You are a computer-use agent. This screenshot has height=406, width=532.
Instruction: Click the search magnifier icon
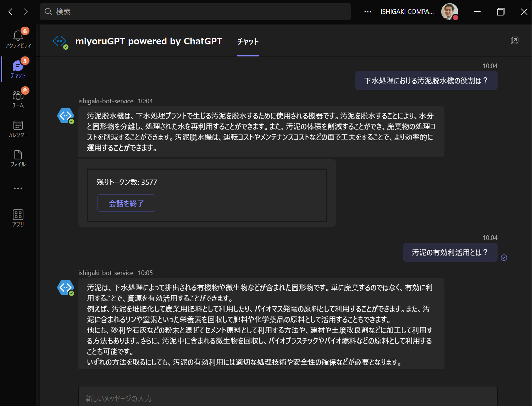[x=48, y=11]
